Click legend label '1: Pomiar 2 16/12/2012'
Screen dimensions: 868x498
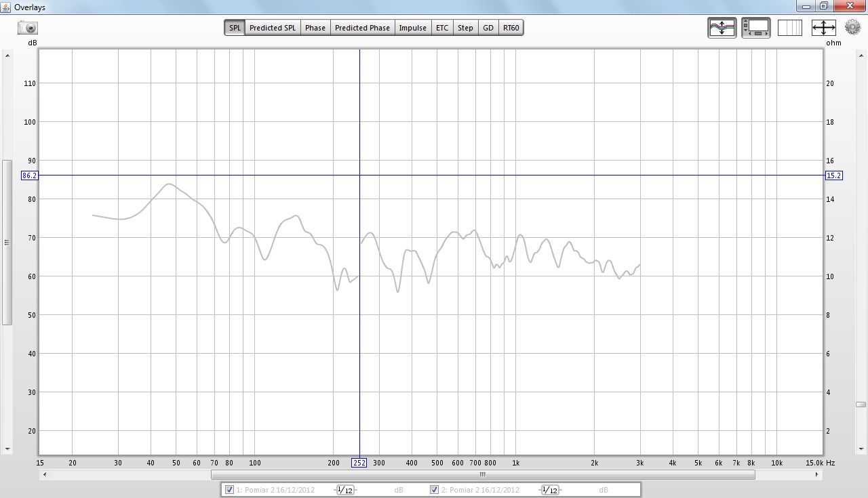click(275, 490)
